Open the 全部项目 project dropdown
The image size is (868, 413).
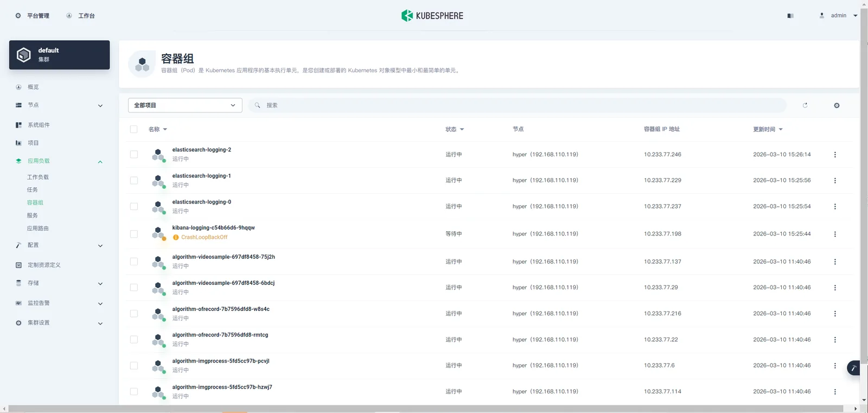[185, 105]
